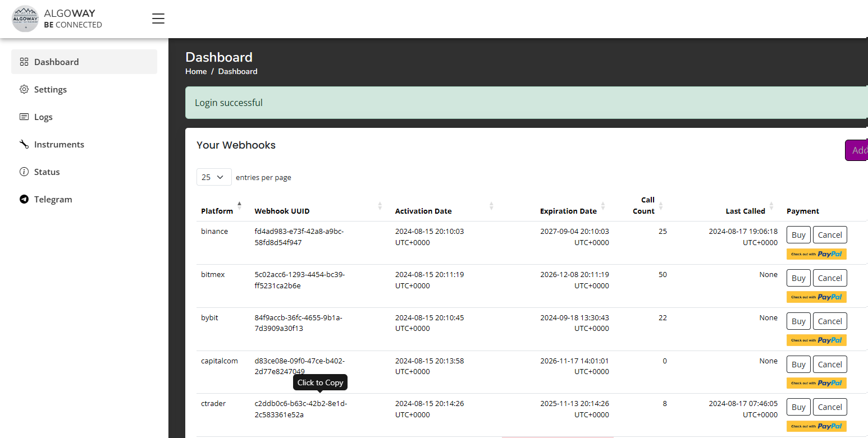This screenshot has height=438, width=868.
Task: Click Cancel for the ctrader webhook
Action: coord(830,407)
